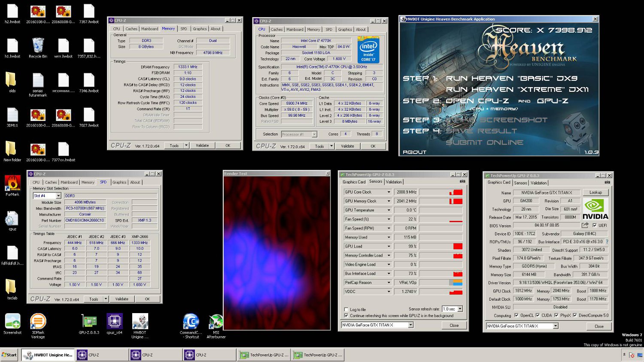Toggle the DirectCompute 5.0 checkbox
Viewport: 644px width, 362px height.
pos(575,315)
